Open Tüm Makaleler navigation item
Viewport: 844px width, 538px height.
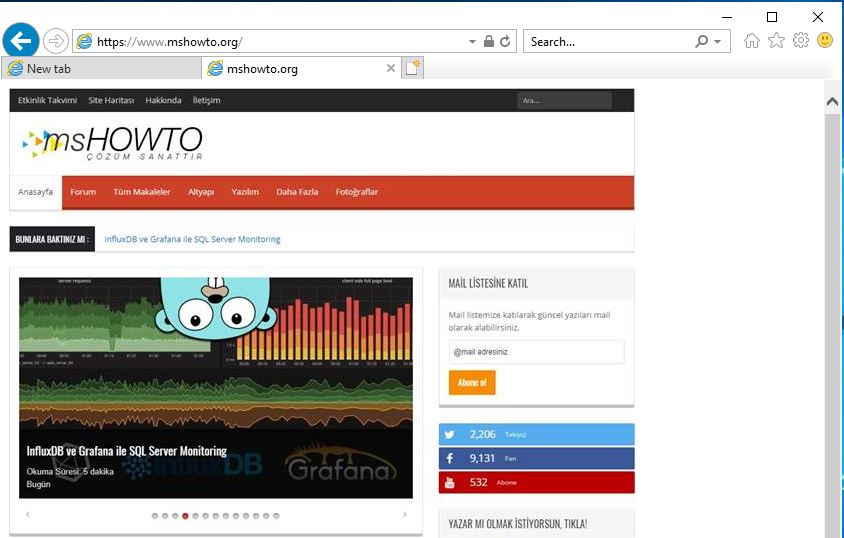[x=142, y=192]
